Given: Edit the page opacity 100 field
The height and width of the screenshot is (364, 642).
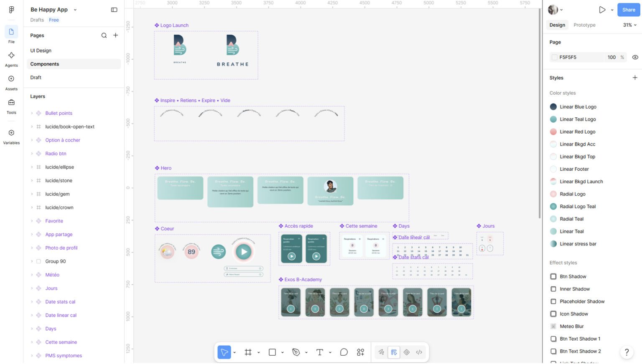Looking at the screenshot, I should pyautogui.click(x=612, y=57).
